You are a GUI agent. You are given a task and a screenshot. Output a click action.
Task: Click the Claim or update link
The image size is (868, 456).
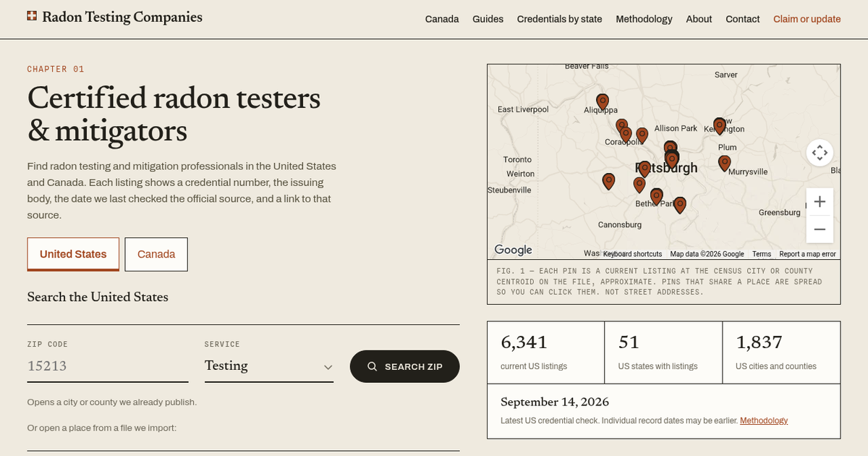coord(807,19)
